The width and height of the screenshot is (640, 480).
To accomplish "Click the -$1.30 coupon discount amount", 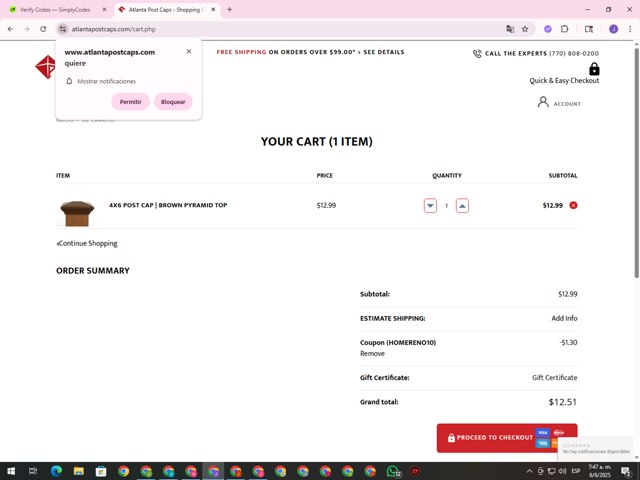I will pos(568,342).
